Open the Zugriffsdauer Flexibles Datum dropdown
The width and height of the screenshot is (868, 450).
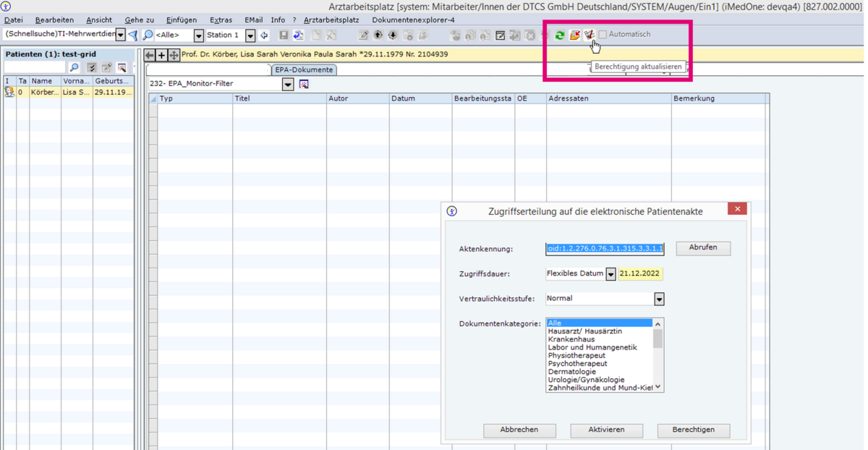click(610, 274)
